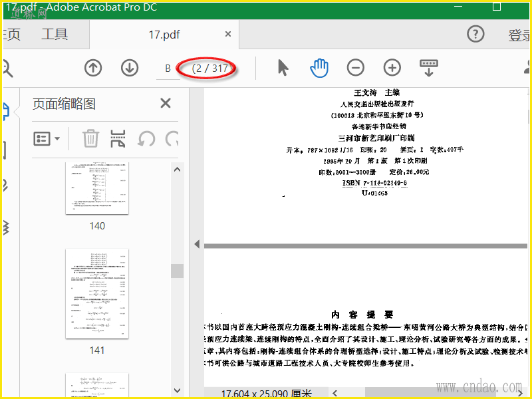Open the attachments paperclip sidebar icon

point(5,186)
